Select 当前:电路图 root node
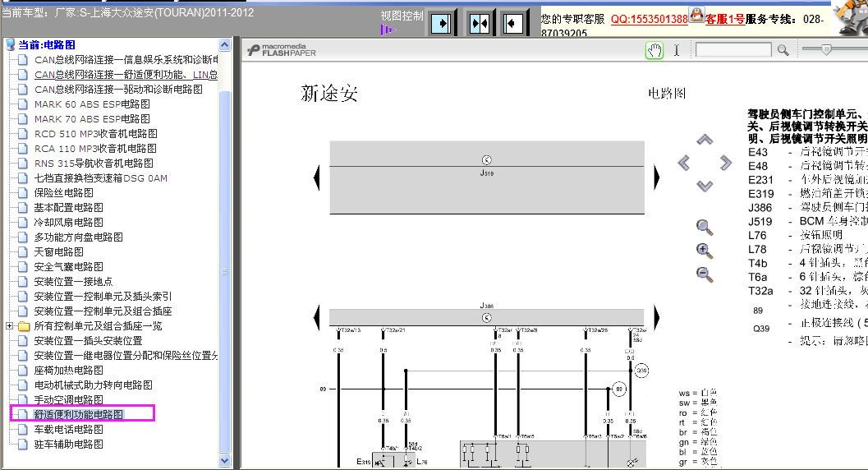868x470 pixels. (x=47, y=45)
